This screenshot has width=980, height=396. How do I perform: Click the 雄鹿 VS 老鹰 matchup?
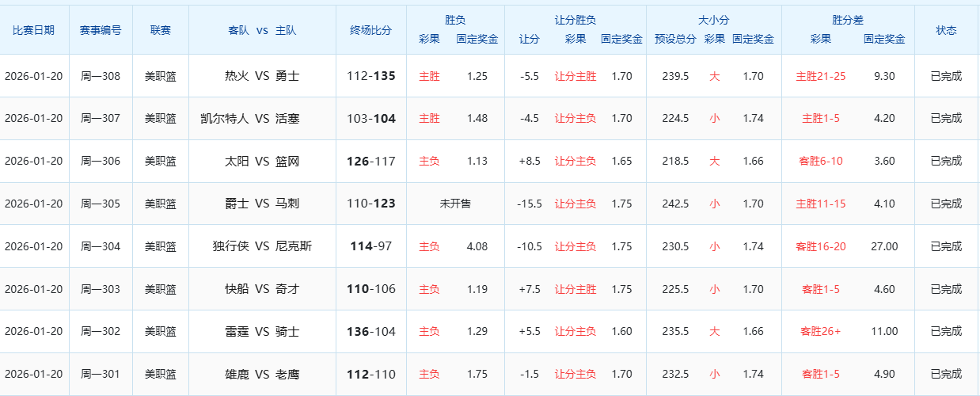(x=262, y=374)
